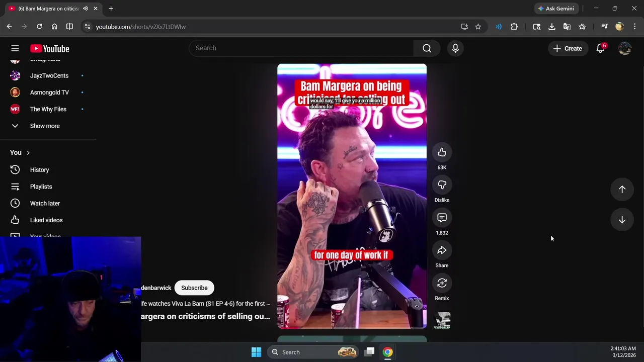Open the all bookmarks star icon
This screenshot has width=644, height=362.
point(582,27)
